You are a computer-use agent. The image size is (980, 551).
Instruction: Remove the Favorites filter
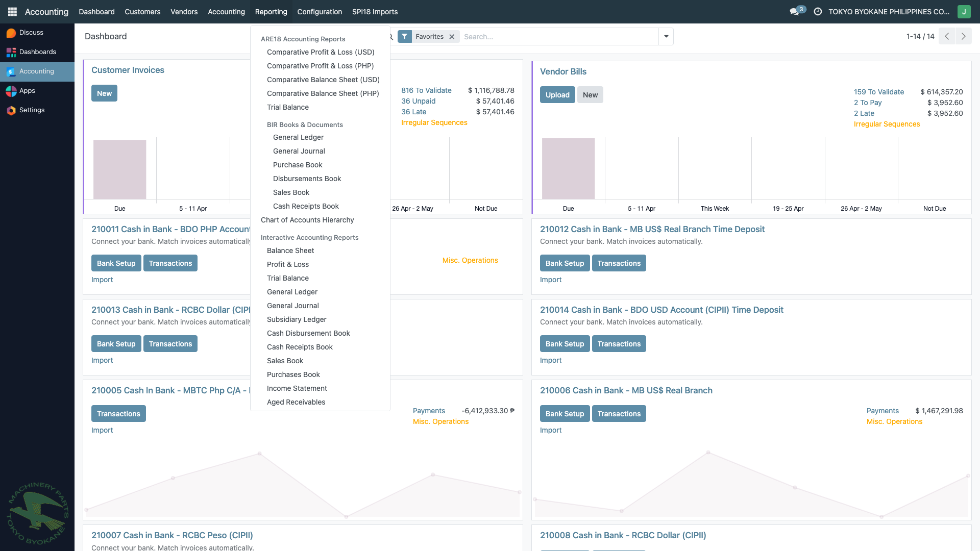point(452,37)
